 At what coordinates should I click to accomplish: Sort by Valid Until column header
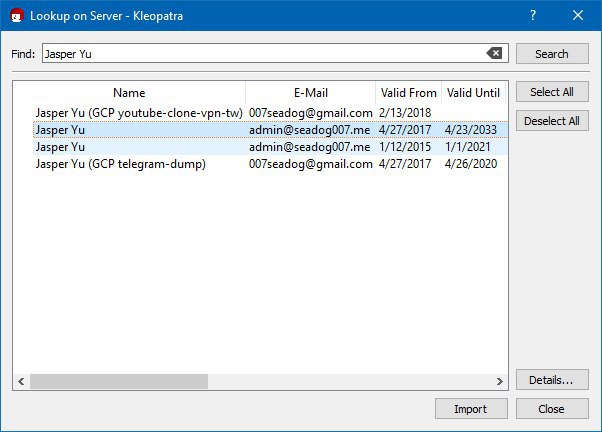tap(473, 93)
